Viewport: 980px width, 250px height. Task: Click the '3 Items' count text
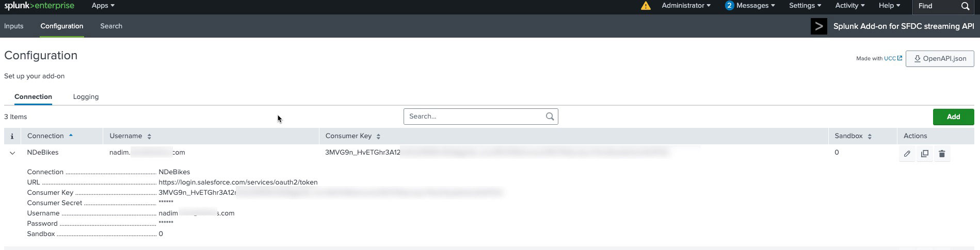15,117
